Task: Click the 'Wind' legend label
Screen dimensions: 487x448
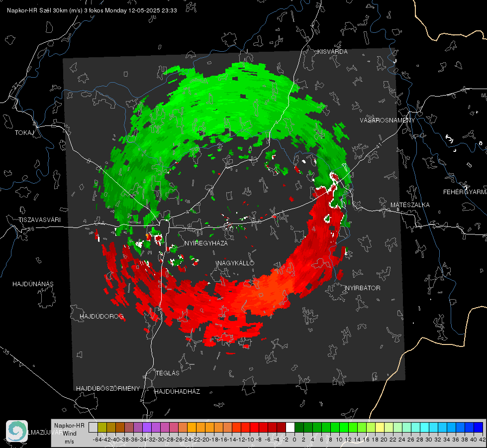Action: pos(70,434)
